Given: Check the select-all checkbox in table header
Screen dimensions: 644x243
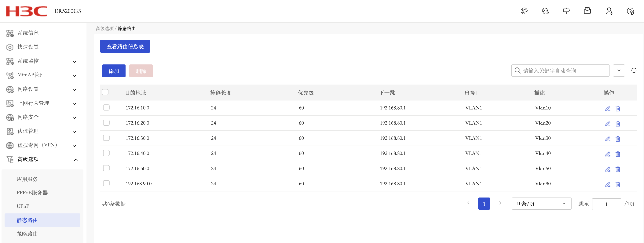Looking at the screenshot, I should pyautogui.click(x=105, y=92).
